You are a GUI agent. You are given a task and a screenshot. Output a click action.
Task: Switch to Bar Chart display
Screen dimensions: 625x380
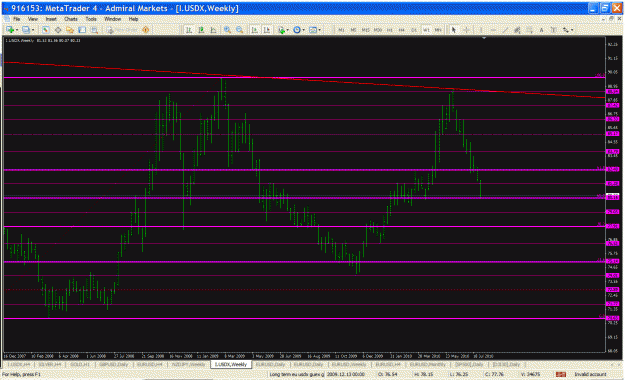[x=189, y=30]
